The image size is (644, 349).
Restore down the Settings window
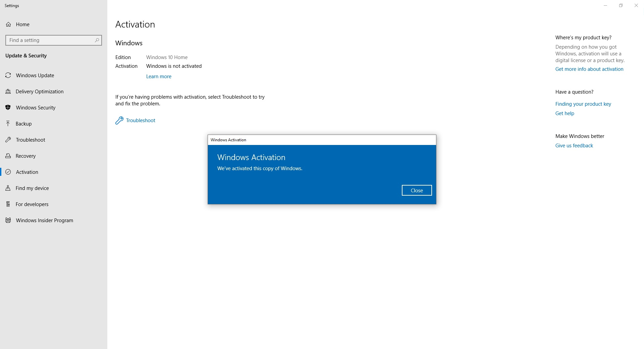pyautogui.click(x=621, y=5)
